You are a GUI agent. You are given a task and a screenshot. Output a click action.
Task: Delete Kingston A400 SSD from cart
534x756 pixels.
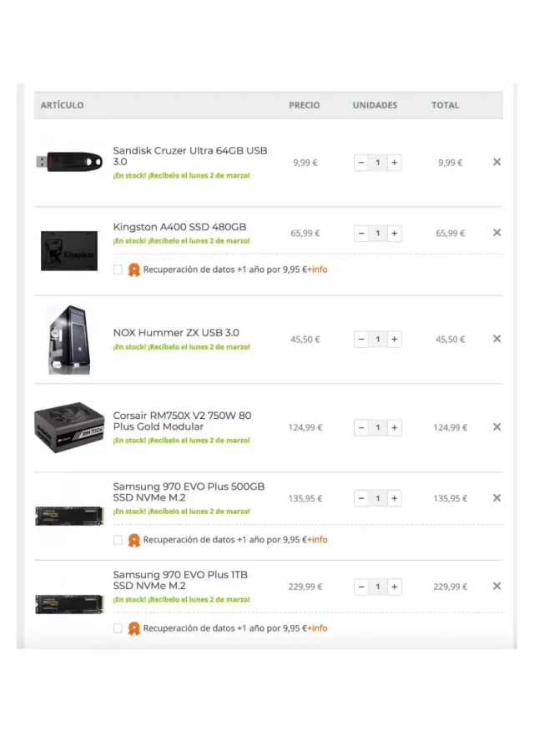496,233
